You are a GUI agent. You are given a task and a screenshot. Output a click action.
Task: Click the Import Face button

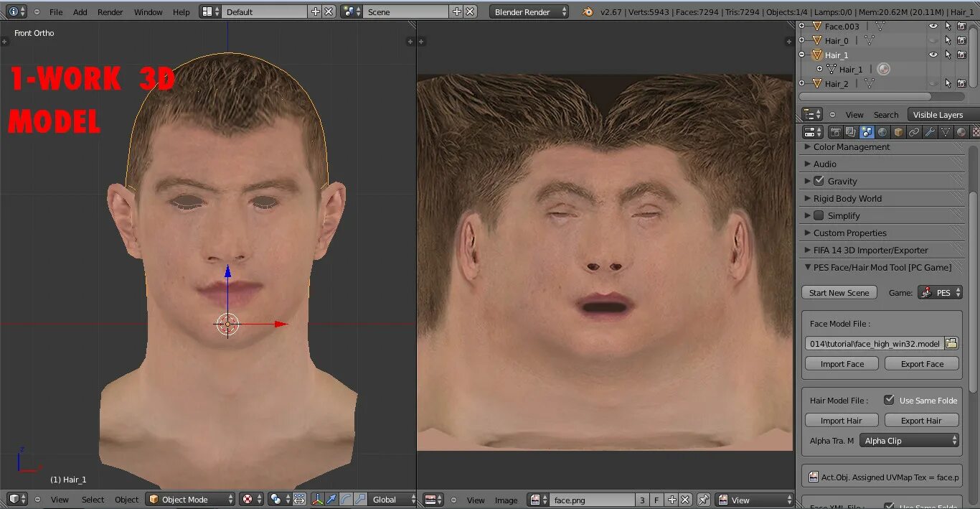(842, 364)
